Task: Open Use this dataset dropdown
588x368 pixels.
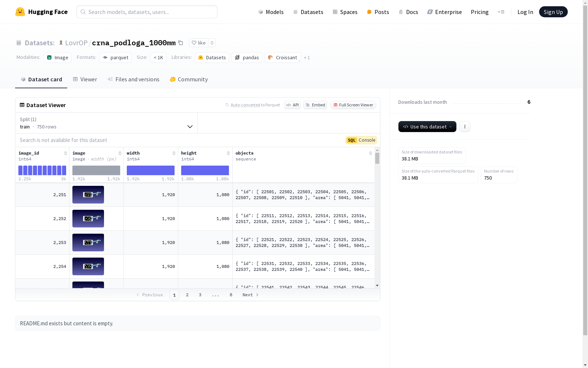Action: coord(427,127)
